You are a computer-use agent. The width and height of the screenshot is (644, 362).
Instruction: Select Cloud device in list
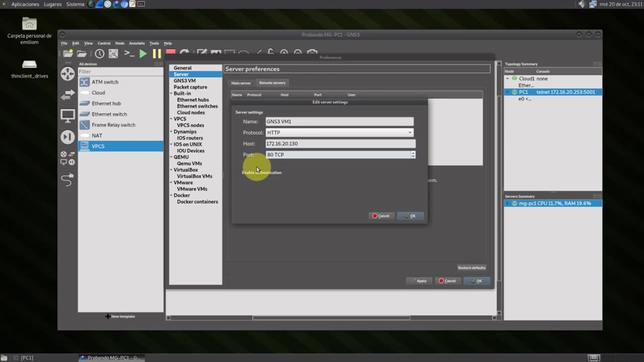pyautogui.click(x=121, y=93)
